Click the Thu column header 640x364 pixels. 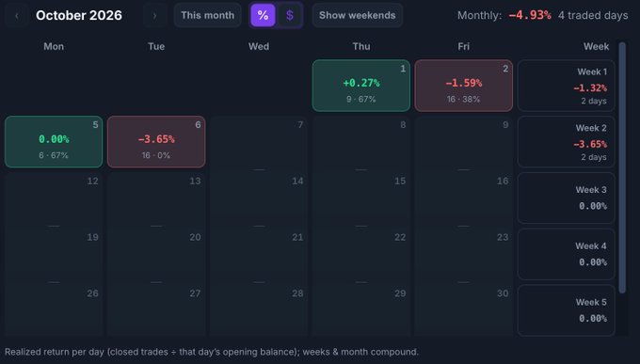361,46
